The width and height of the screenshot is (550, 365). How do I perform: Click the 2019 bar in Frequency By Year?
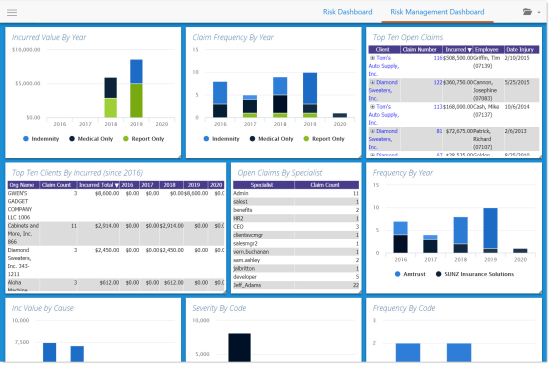490,230
